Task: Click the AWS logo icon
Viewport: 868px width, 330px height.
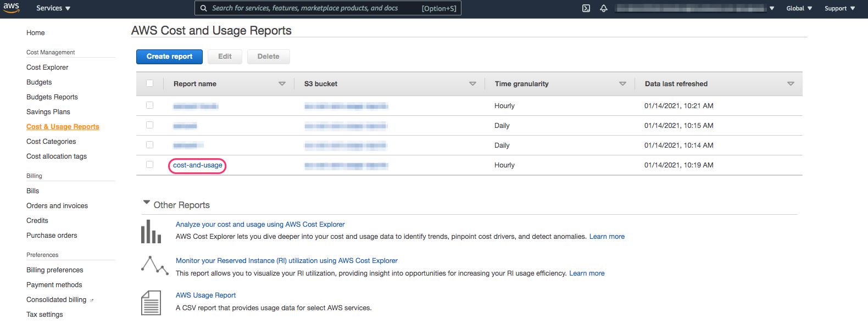Action: click(x=11, y=8)
